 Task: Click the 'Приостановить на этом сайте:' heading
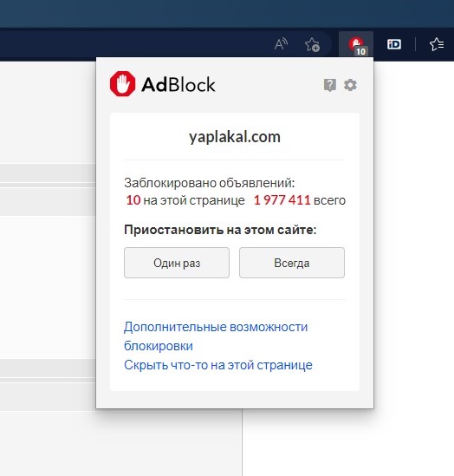click(220, 230)
